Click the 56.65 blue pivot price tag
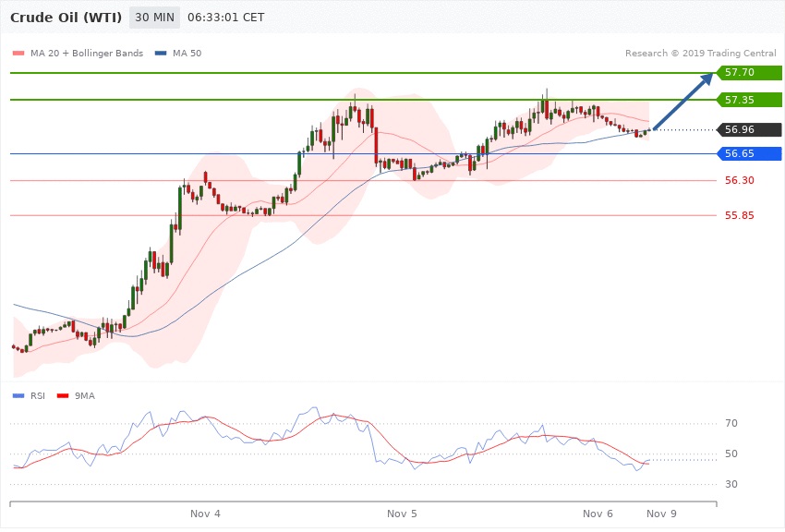 coord(750,153)
